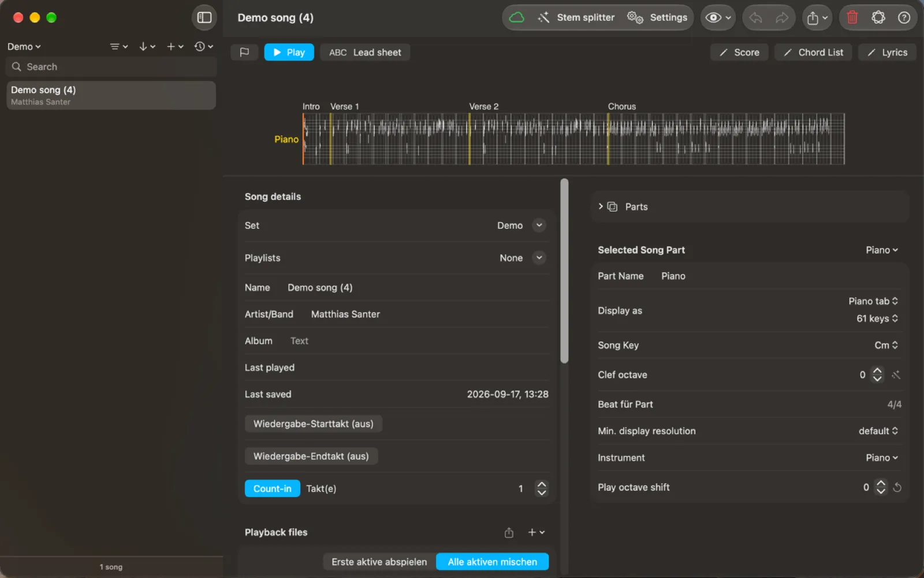Image resolution: width=924 pixels, height=578 pixels.
Task: Toggle the Count-in button
Action: coord(273,488)
